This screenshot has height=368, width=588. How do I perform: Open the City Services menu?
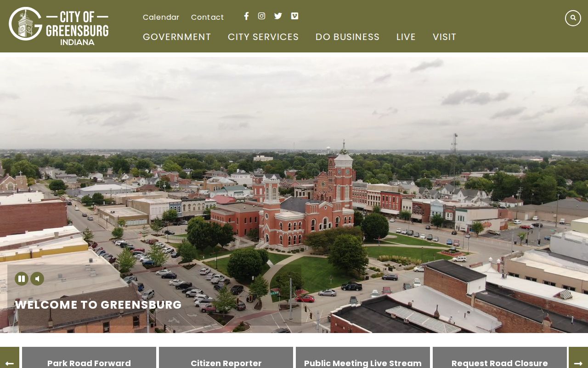tap(263, 37)
